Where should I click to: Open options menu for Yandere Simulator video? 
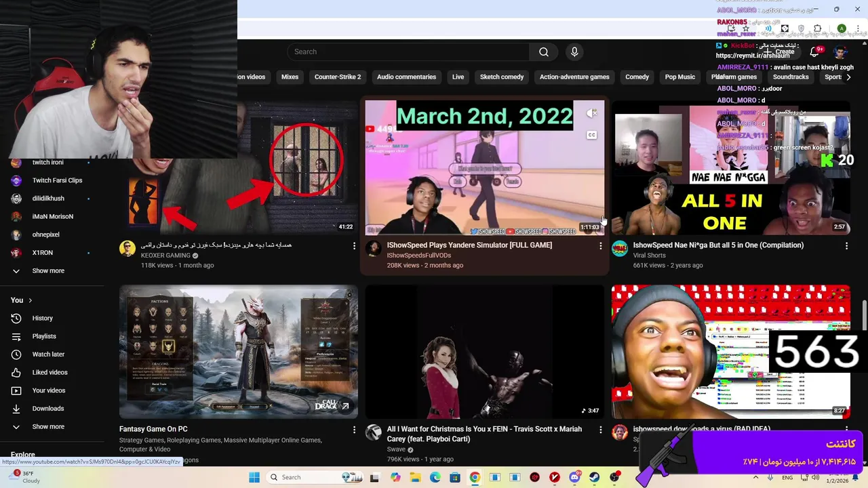(x=600, y=246)
